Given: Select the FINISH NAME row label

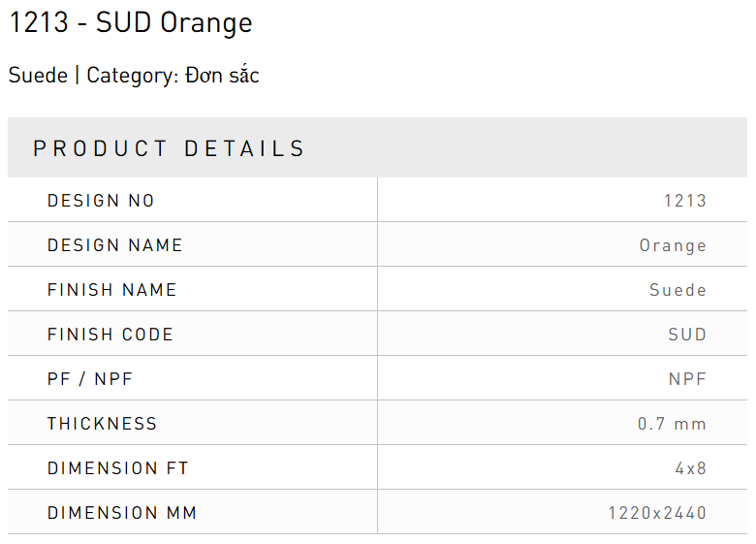Looking at the screenshot, I should [x=112, y=290].
